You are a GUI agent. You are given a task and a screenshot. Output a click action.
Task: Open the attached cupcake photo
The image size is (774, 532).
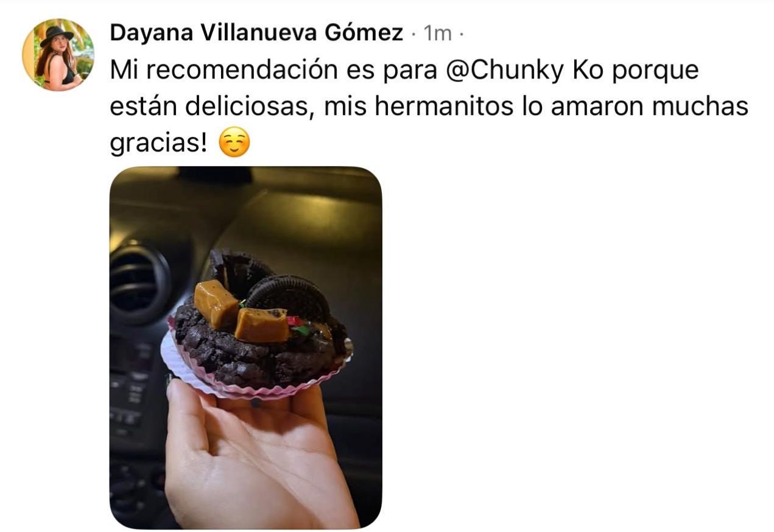pos(245,348)
